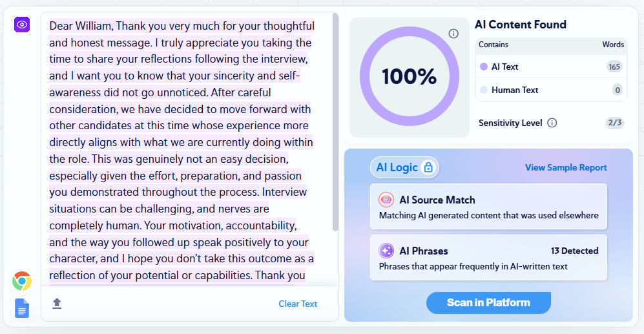Click the info icon beside percentage ring

pyautogui.click(x=453, y=34)
